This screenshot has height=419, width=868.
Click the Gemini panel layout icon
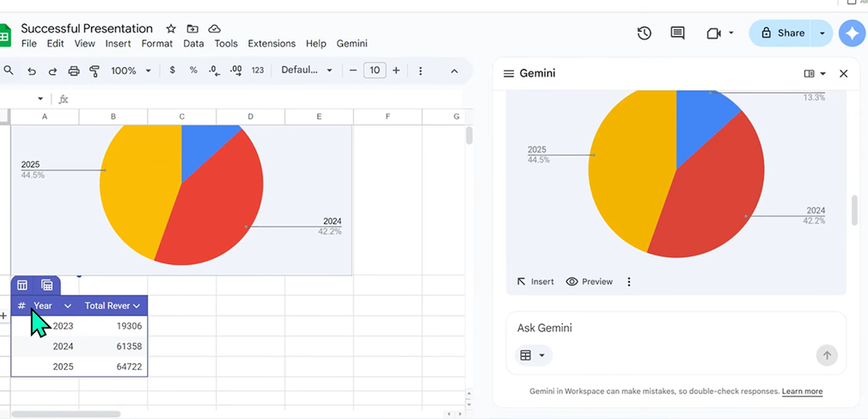coord(810,74)
